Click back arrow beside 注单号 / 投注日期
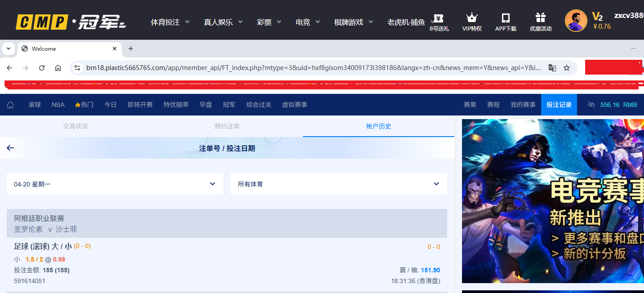644x293 pixels. pyautogui.click(x=10, y=148)
